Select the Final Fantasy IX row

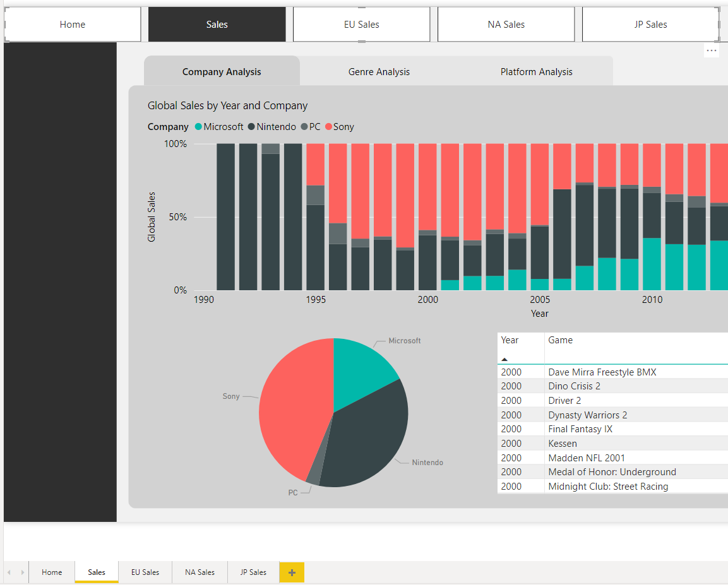(612, 429)
